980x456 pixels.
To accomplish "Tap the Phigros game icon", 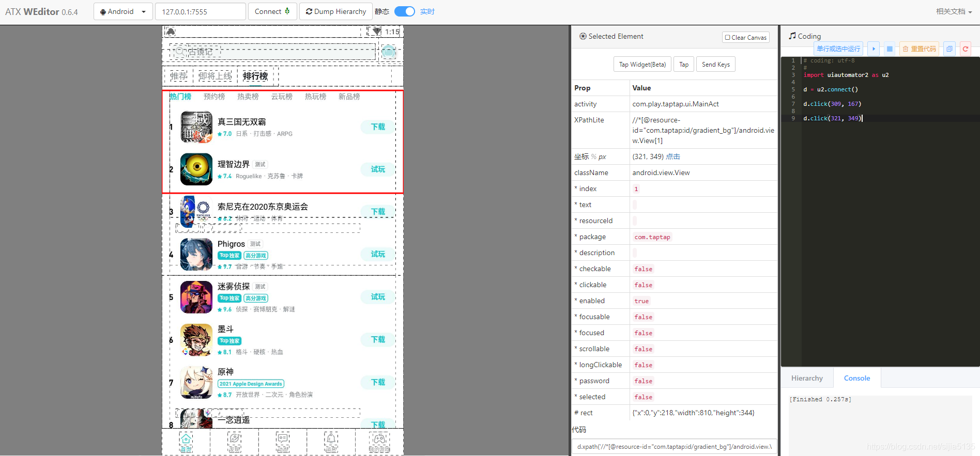I will pyautogui.click(x=196, y=254).
